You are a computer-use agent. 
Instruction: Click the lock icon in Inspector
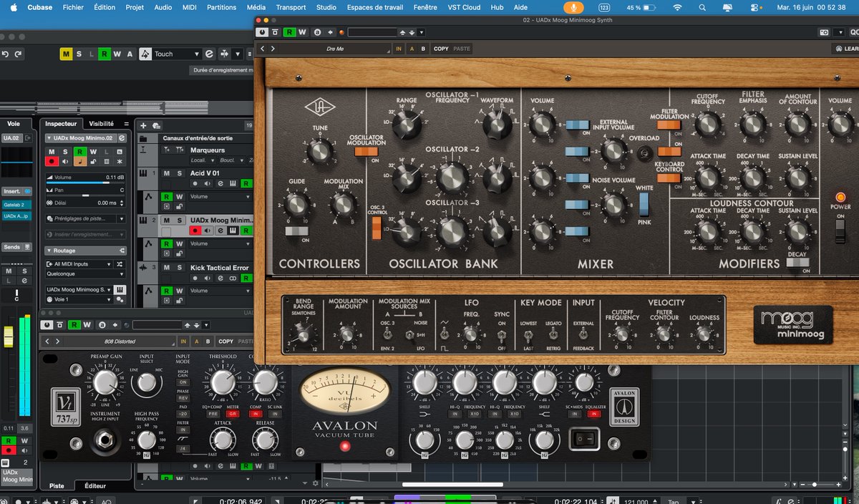click(93, 163)
